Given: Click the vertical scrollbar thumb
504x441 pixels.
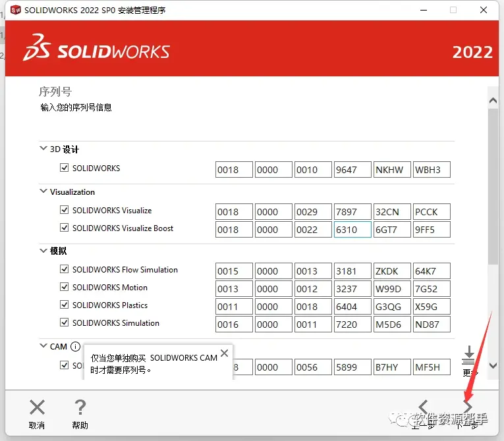Looking at the screenshot, I should point(493,187).
